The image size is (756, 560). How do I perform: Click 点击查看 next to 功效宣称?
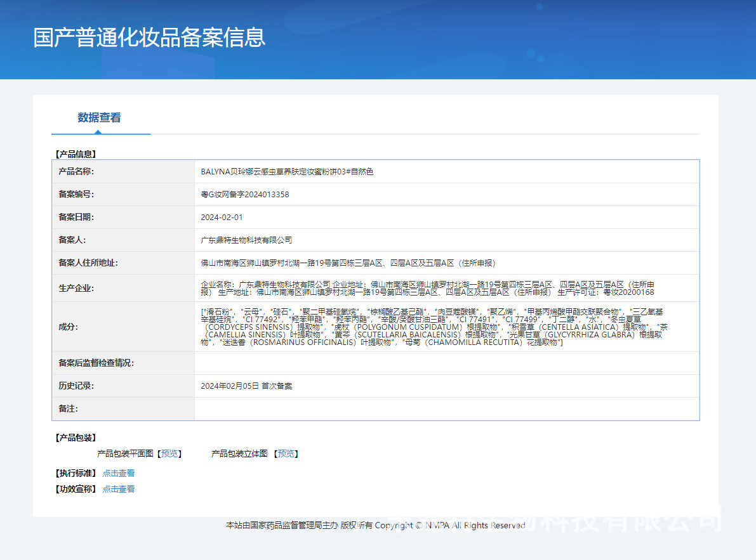pos(118,489)
